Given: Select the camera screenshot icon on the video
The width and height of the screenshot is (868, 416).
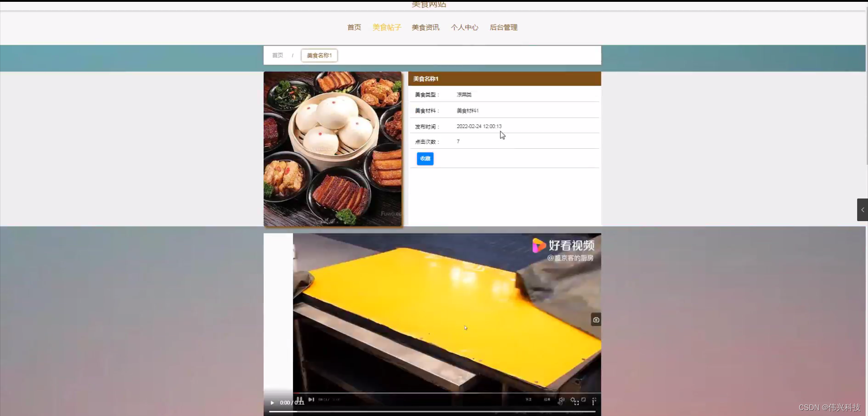Looking at the screenshot, I should (x=596, y=319).
